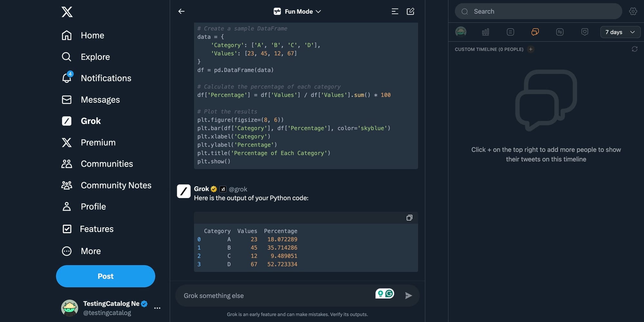644x322 pixels.
Task: Start a new Grok chat with the compose icon
Action: [x=411, y=11]
